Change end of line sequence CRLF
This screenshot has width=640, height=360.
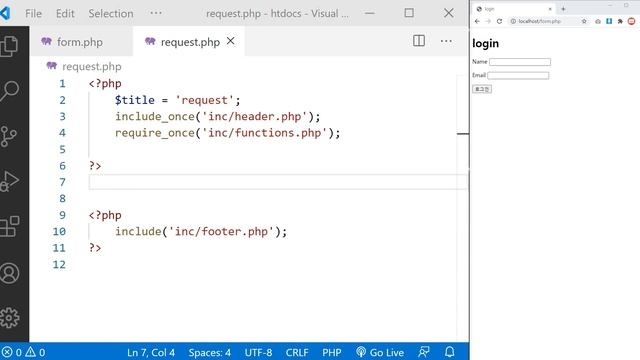[x=297, y=352]
